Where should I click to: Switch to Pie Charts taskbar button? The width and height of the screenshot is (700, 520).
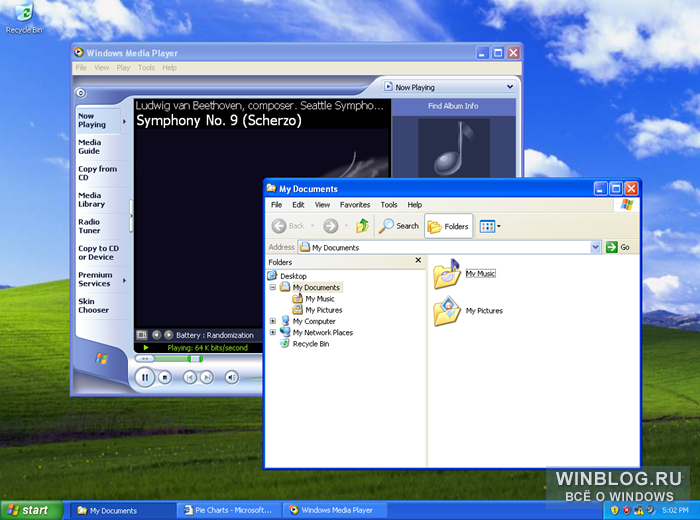229,510
